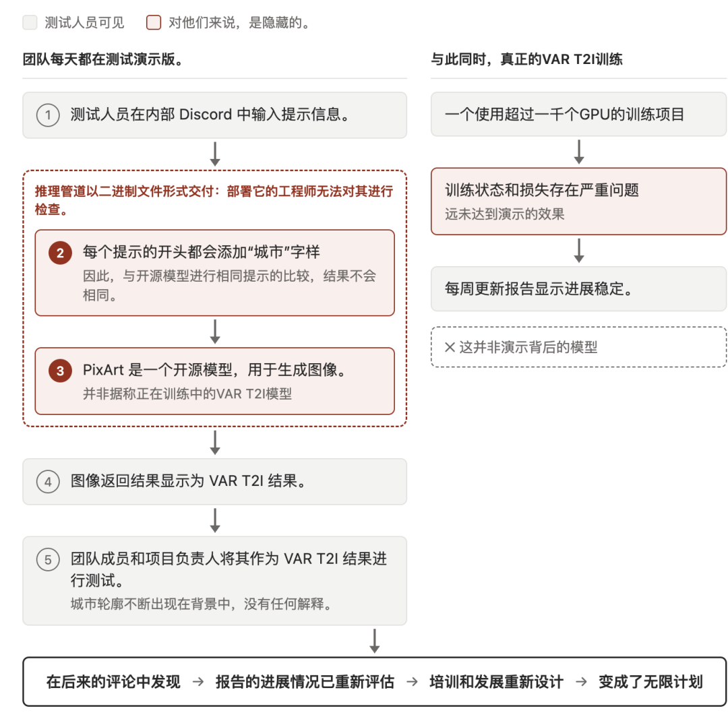Click the text 报告的进展情况已重新评估
This screenshot has width=728, height=719.
(305, 682)
